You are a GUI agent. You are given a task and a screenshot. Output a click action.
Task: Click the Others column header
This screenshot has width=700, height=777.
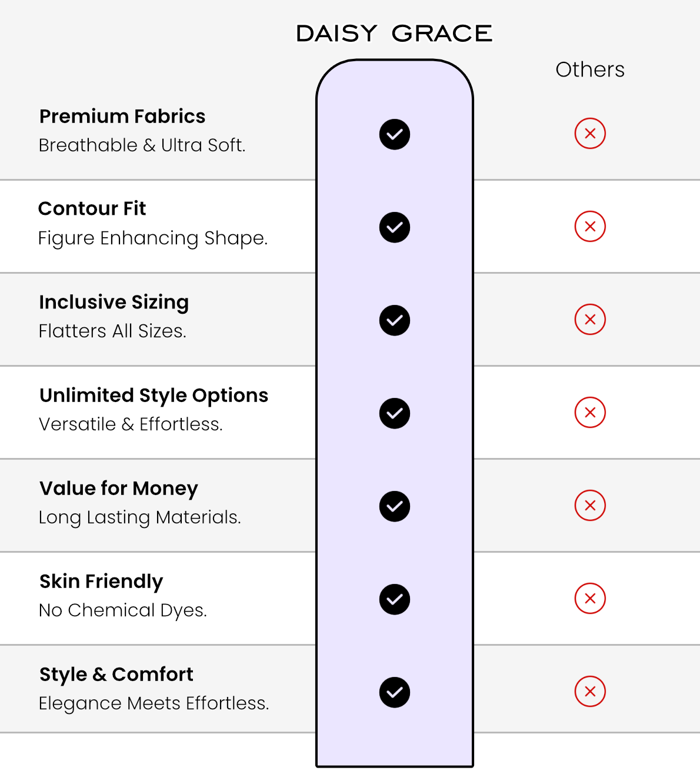pyautogui.click(x=590, y=69)
